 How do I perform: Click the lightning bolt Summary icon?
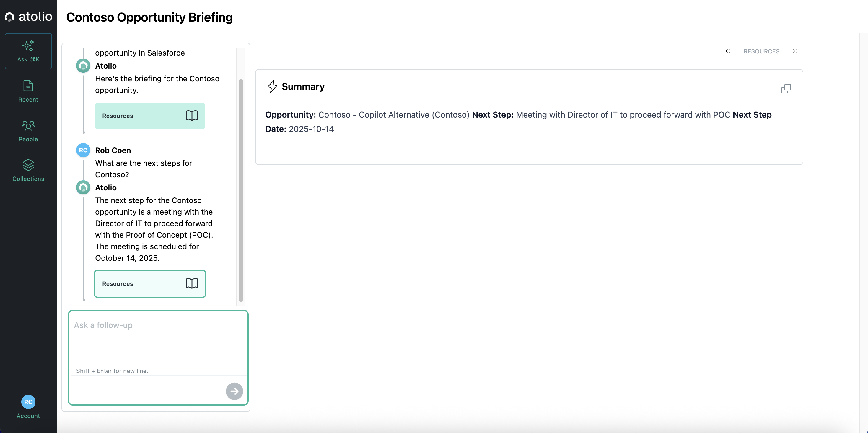(x=272, y=86)
